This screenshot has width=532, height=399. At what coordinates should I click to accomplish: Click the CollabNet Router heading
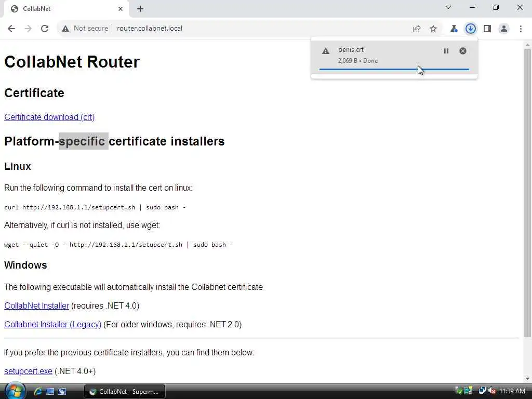point(72,62)
